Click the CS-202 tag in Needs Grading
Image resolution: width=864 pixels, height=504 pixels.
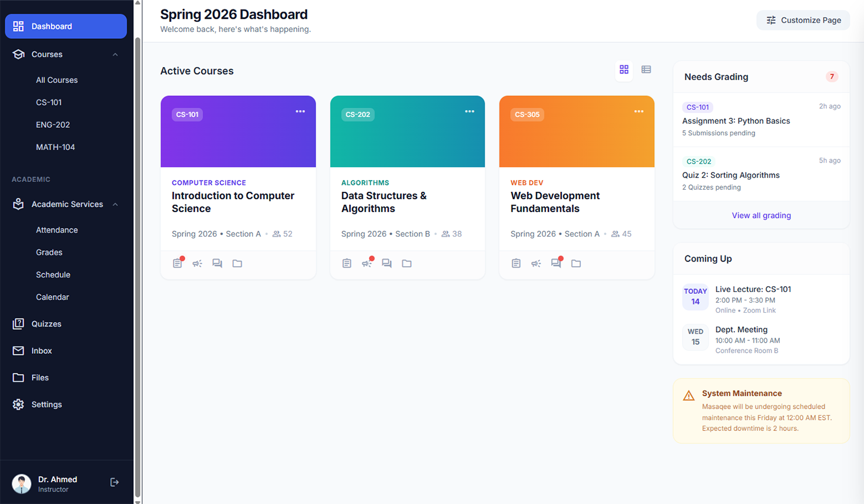[x=699, y=161]
